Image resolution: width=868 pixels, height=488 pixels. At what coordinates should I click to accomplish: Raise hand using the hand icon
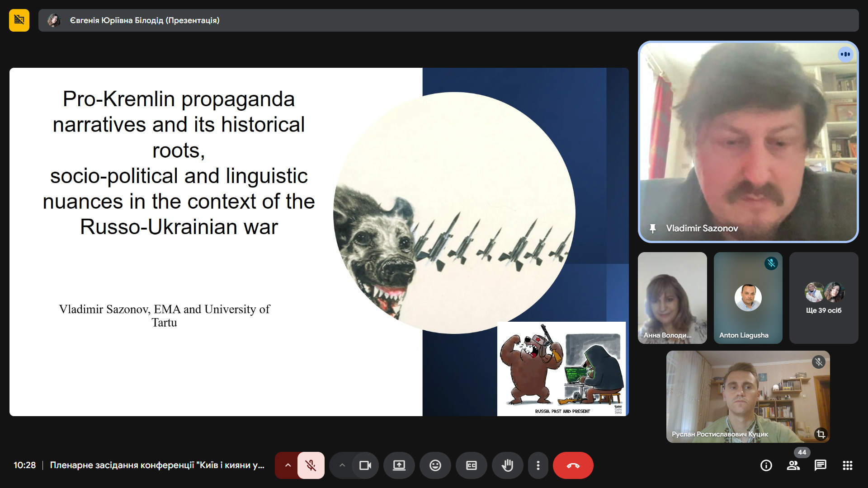pos(507,465)
